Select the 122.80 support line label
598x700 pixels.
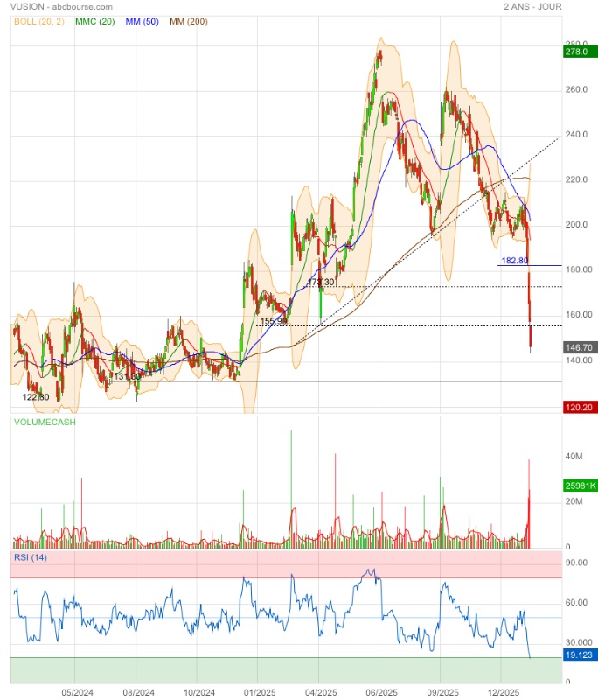[x=34, y=397]
